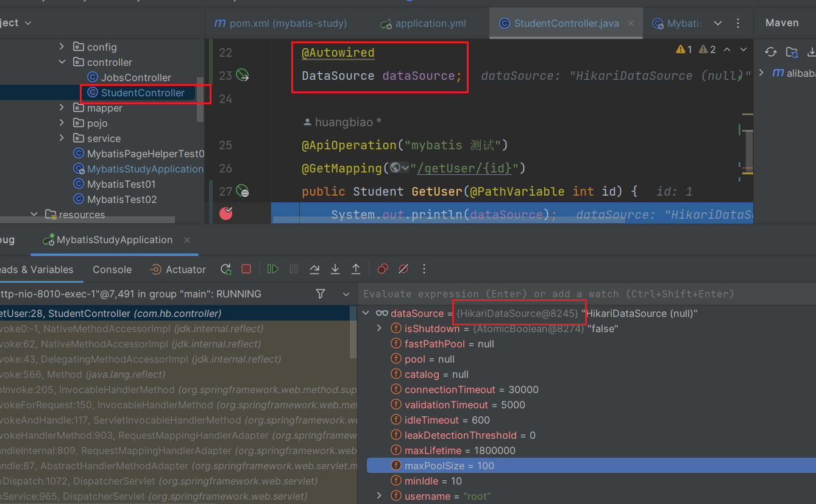Select maxPoolSize = 100 variable row
The image size is (816, 504).
(x=591, y=466)
